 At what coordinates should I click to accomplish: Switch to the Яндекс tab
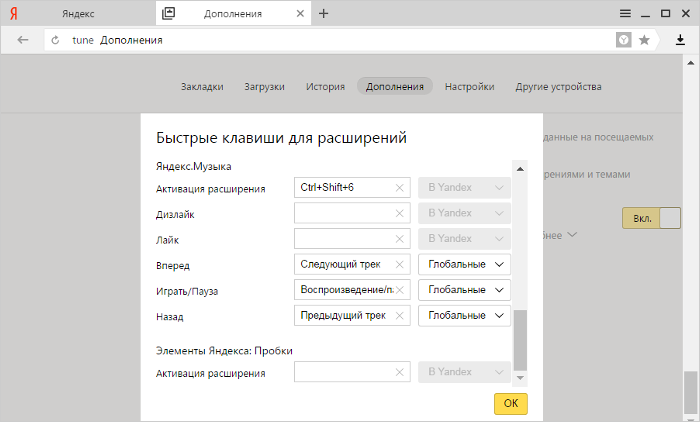(78, 14)
